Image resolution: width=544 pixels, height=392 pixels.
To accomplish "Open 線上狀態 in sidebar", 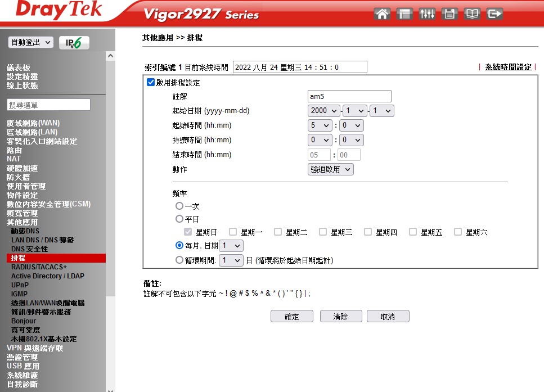I will (22, 85).
